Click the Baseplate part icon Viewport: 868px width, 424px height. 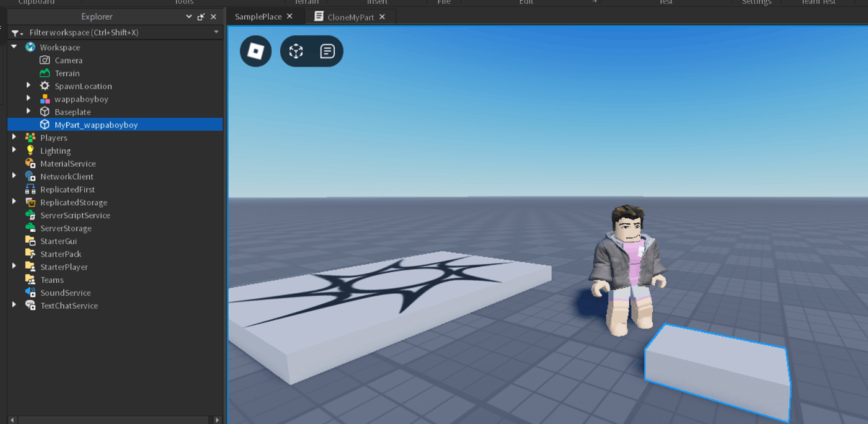[x=45, y=112]
